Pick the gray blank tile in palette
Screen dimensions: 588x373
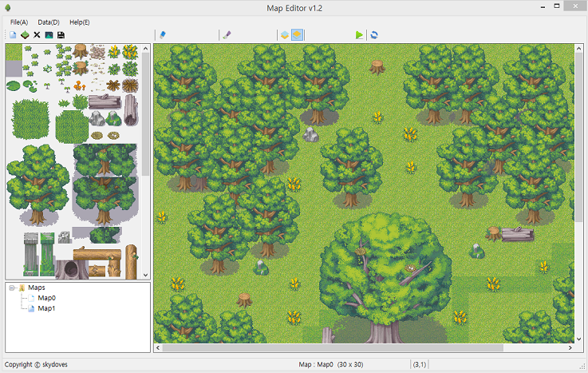point(14,69)
